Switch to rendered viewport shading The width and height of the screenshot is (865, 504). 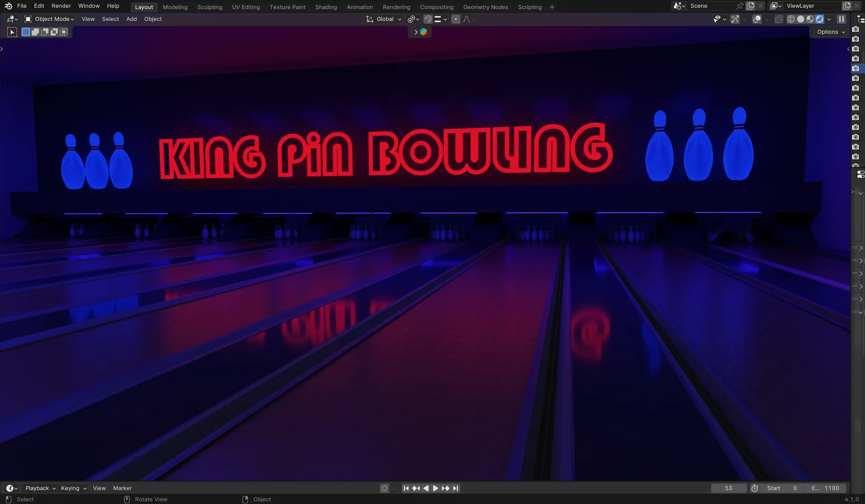[x=819, y=19]
